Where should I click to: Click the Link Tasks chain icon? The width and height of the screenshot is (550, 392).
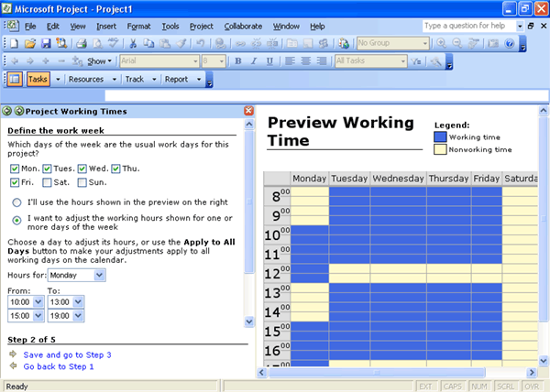[240, 43]
